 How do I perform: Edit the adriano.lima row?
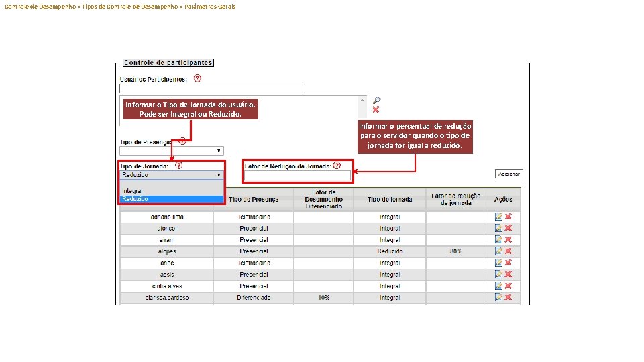(x=498, y=217)
